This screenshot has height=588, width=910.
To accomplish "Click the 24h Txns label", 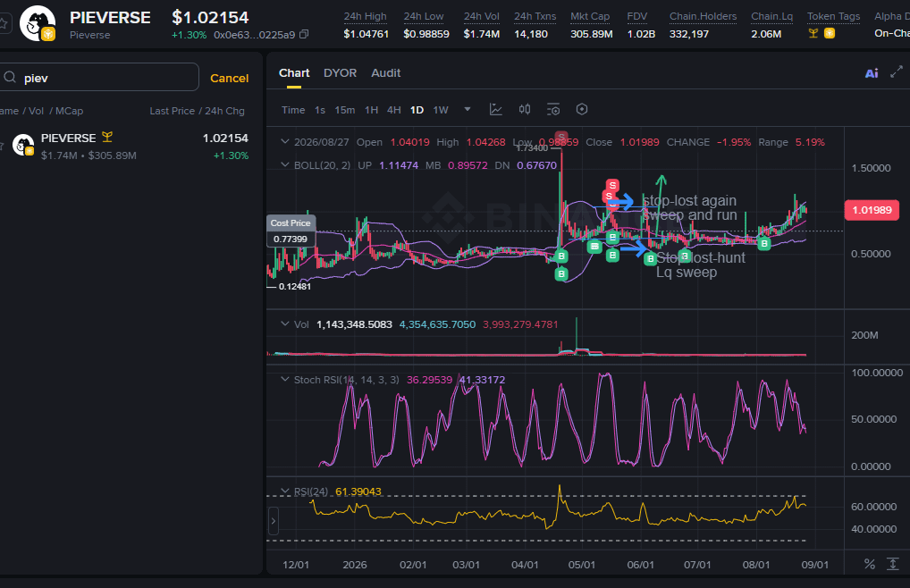I will click(x=535, y=16).
